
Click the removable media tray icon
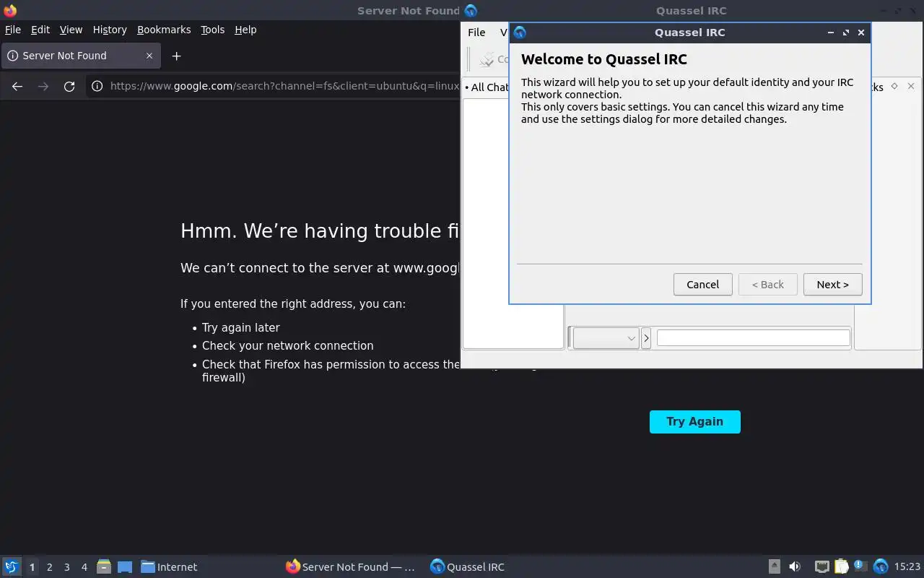click(x=774, y=567)
